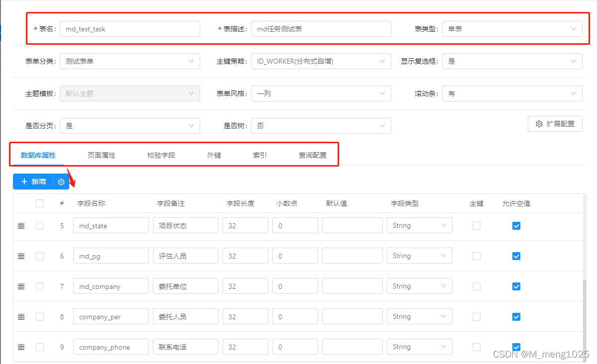Click the company_phone field name input
Viewport: 597px width, 364px height.
click(x=111, y=347)
